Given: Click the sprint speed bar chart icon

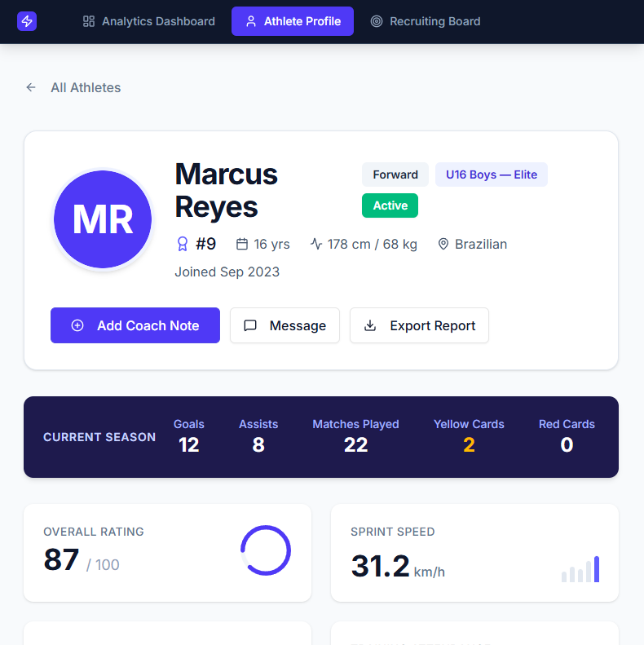Looking at the screenshot, I should click(580, 568).
